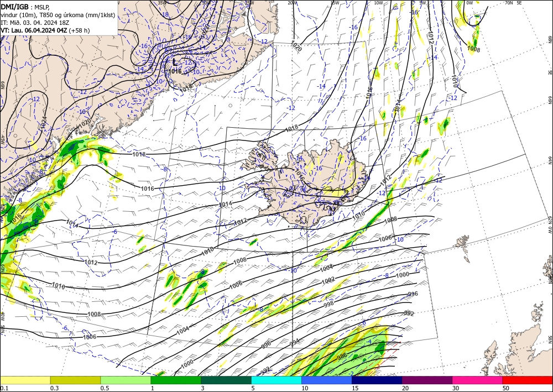Image resolution: width=553 pixels, height=392 pixels.
Task: Click the purple 20–30 mm legend swatch
Action: point(427,380)
